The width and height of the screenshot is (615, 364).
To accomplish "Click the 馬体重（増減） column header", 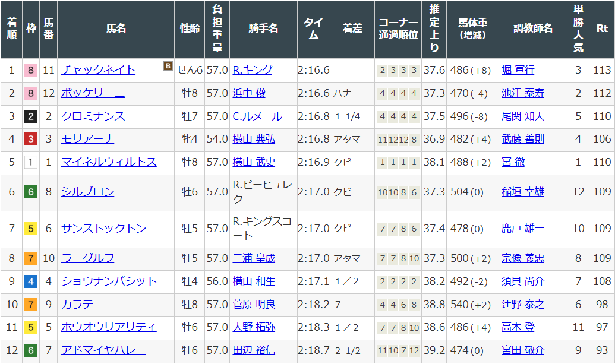I will [x=472, y=29].
